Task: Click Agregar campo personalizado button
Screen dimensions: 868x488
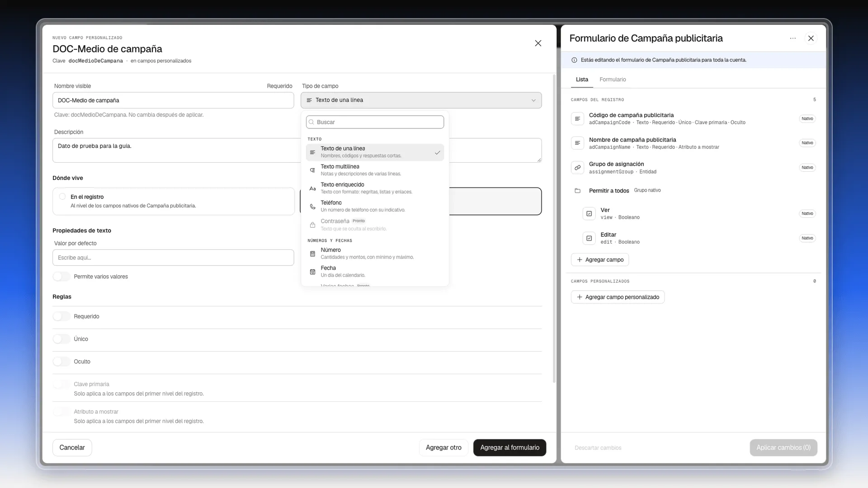Action: [x=618, y=297]
